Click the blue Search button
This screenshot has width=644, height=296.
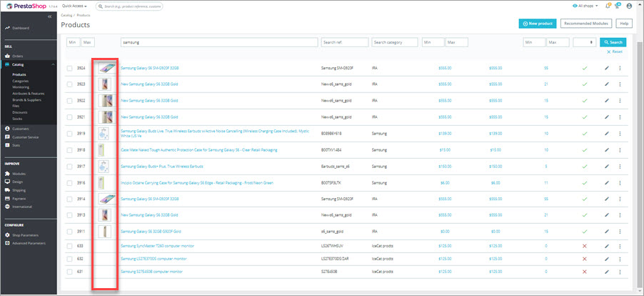(613, 42)
